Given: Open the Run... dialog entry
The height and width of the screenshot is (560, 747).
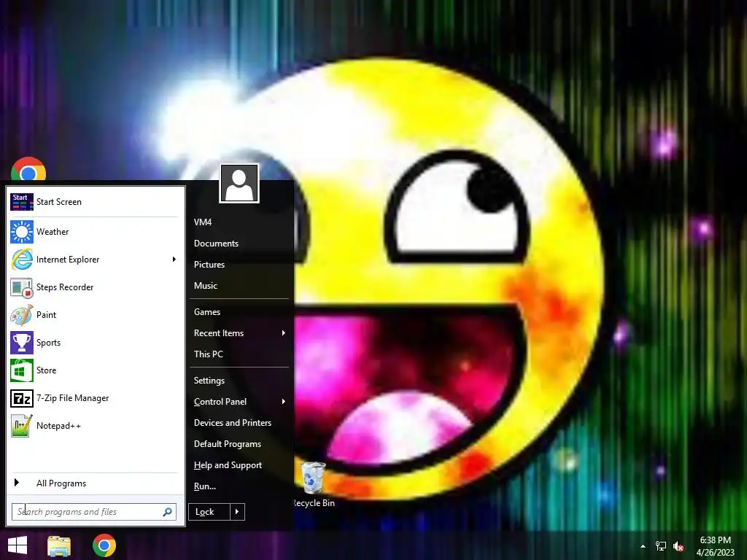Looking at the screenshot, I should (205, 486).
